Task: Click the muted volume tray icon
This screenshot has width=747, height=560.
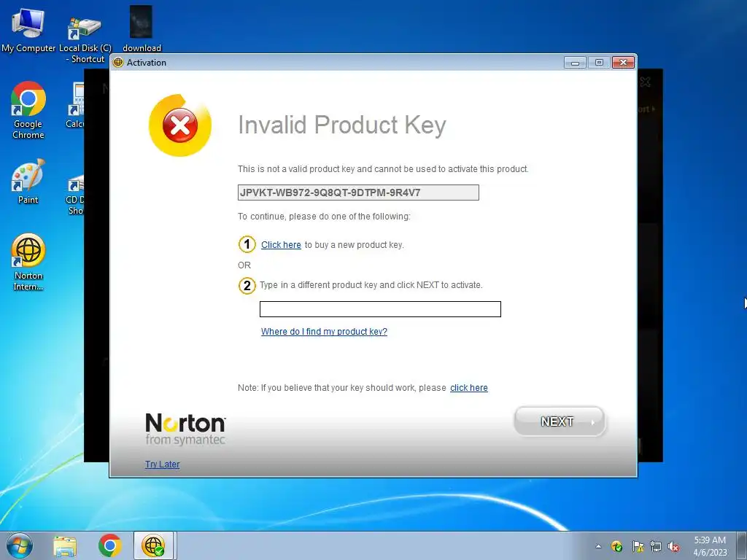Action: point(673,547)
